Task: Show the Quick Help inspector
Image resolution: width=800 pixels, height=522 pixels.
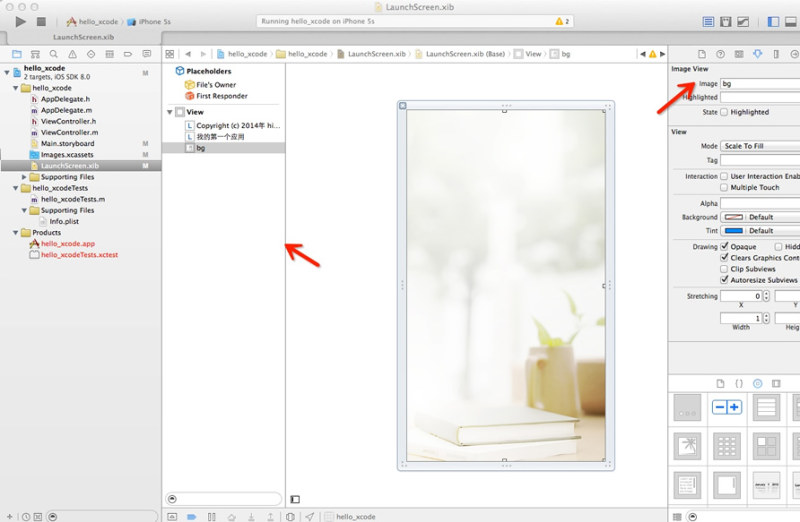Action: coord(720,54)
